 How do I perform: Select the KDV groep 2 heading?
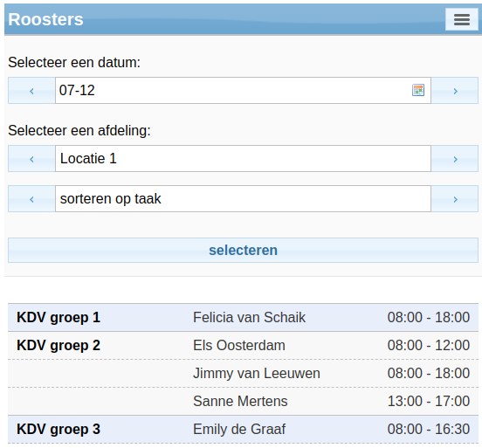[59, 345]
